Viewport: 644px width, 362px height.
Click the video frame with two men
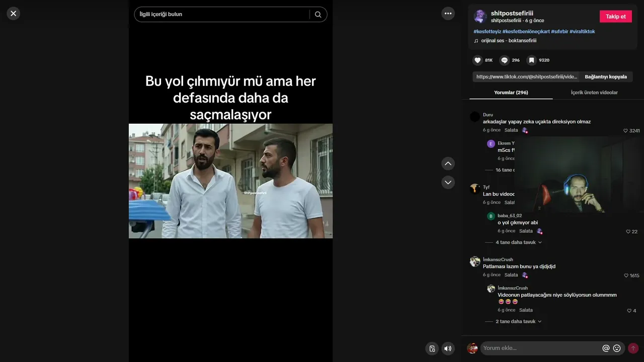click(x=230, y=181)
